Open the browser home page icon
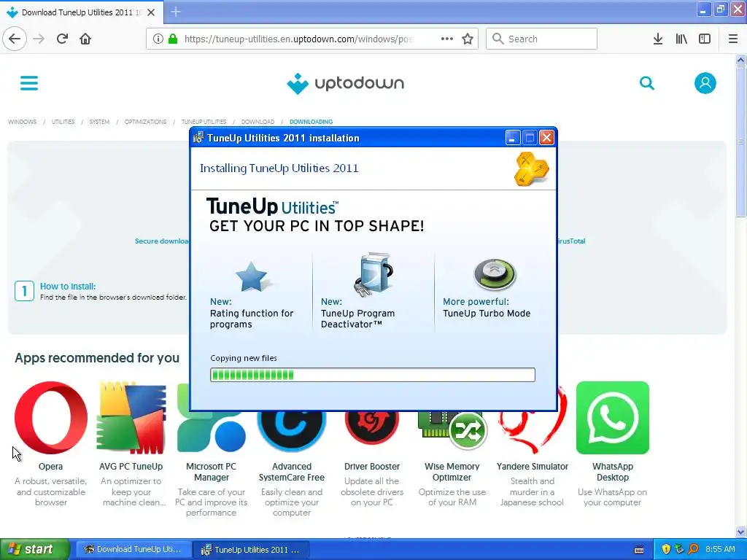Image resolution: width=747 pixels, height=560 pixels. coord(85,39)
